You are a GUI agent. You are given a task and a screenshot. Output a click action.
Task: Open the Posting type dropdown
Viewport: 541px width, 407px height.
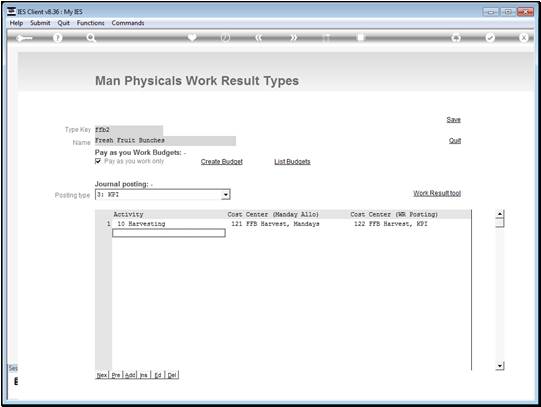225,195
